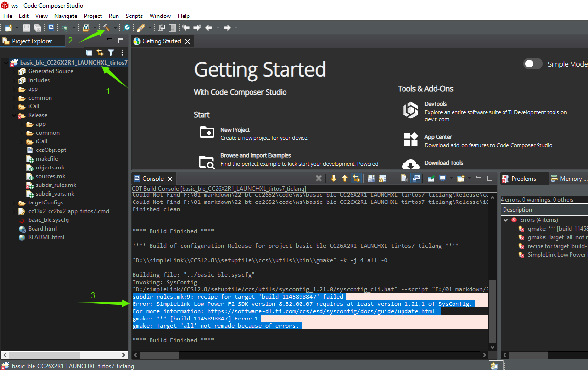Click the Save icon in the toolbar
This screenshot has height=370, width=588.
26,28
